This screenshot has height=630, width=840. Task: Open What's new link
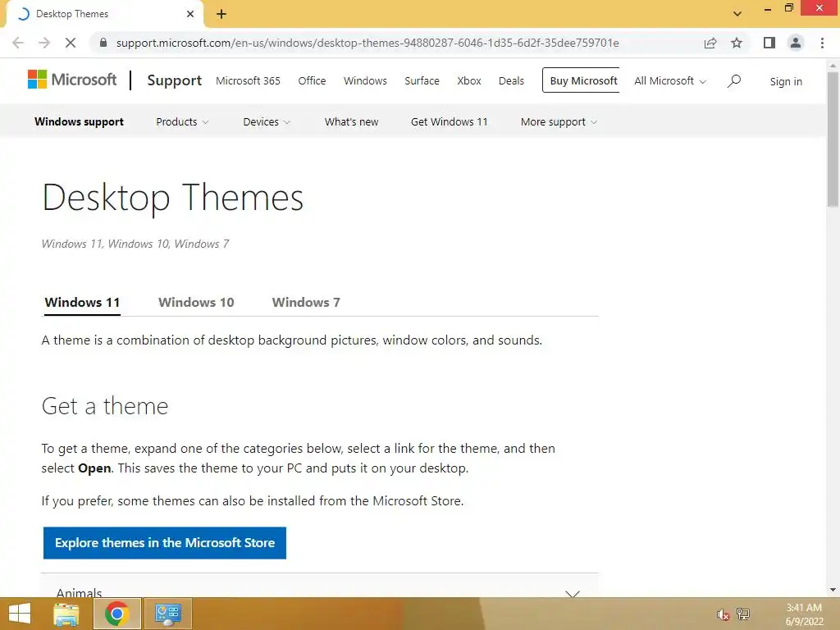tap(351, 122)
